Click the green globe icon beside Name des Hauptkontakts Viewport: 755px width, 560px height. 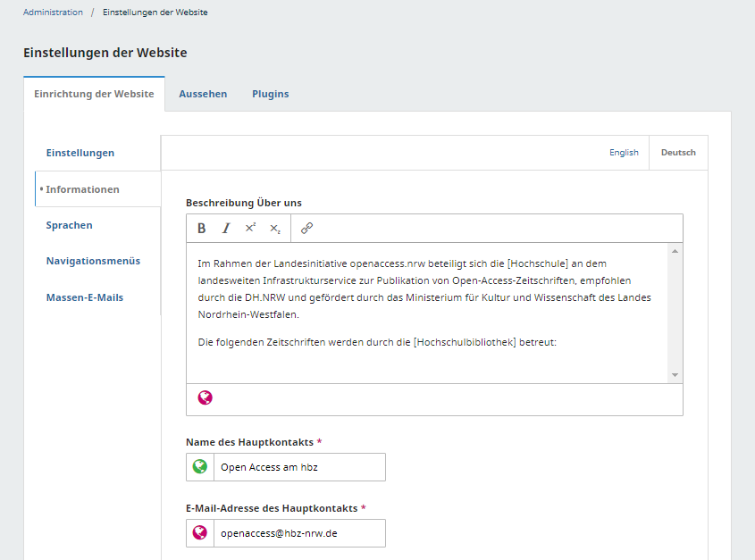click(x=200, y=466)
